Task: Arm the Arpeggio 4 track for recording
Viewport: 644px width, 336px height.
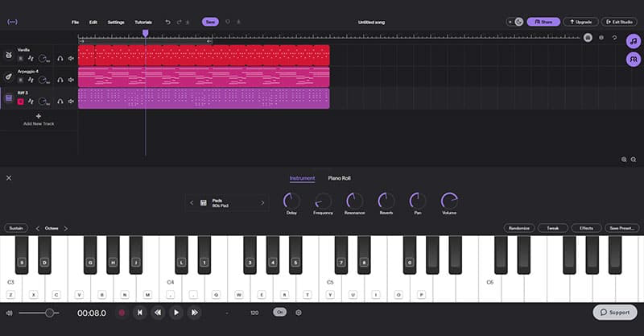Action: coord(21,80)
